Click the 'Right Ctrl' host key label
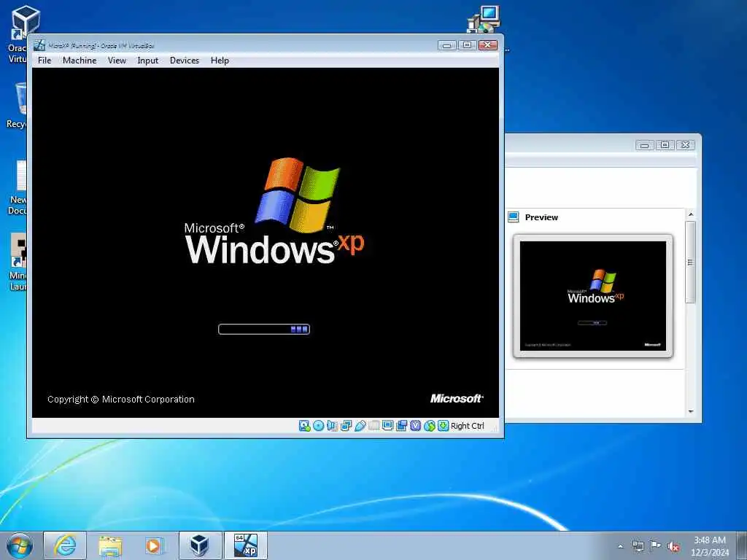747x560 pixels. point(468,426)
